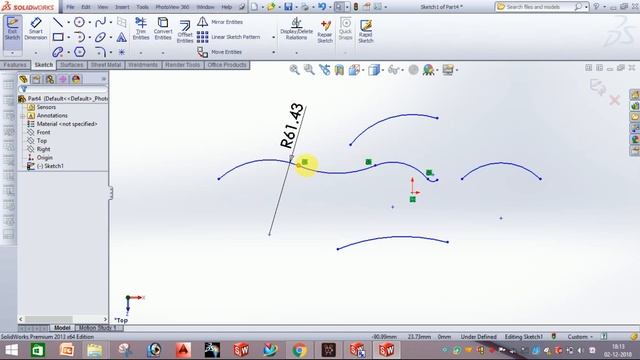Toggle the Rapid Sketch mode
Viewport: 640px width, 360px height.
click(x=366, y=31)
